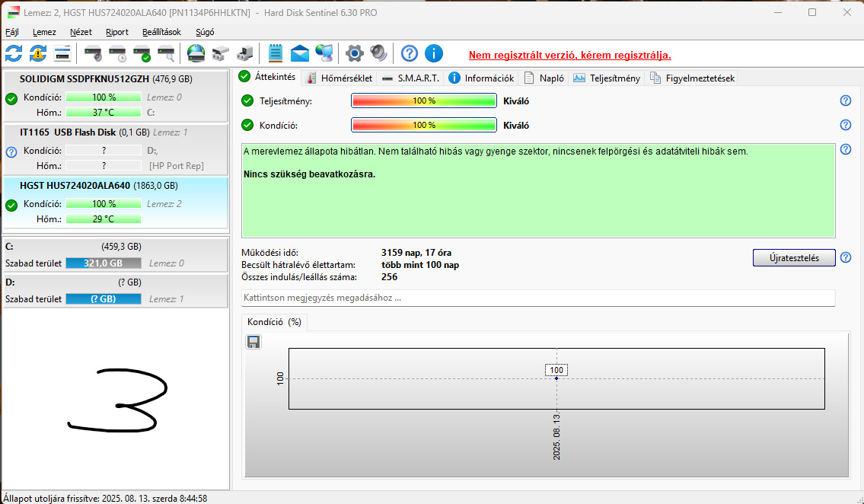Click the '3159 nap, 17 óra' value
864x504 pixels.
(x=416, y=253)
